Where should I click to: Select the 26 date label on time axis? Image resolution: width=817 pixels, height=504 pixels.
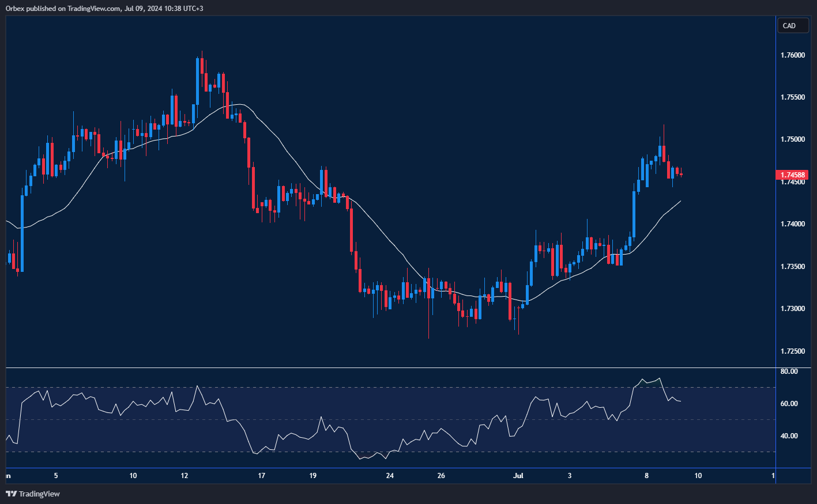point(442,476)
